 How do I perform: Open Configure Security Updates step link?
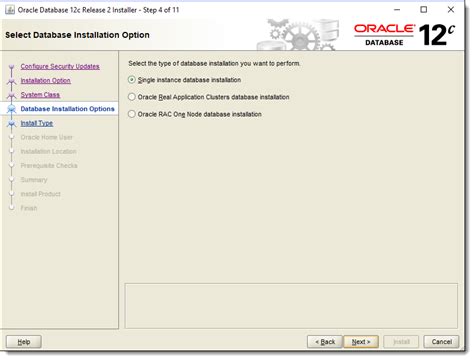click(60, 66)
